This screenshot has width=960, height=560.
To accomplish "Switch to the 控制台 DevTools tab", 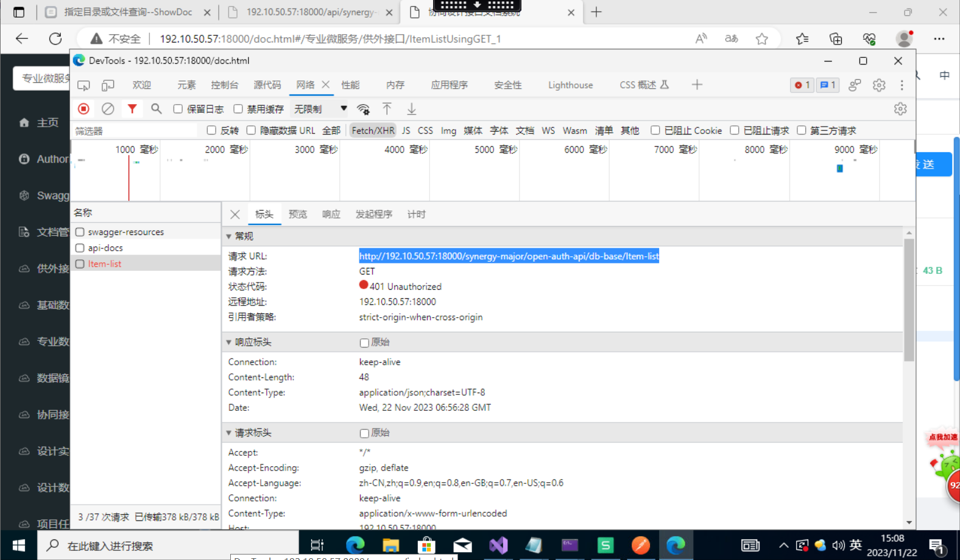I will [225, 85].
